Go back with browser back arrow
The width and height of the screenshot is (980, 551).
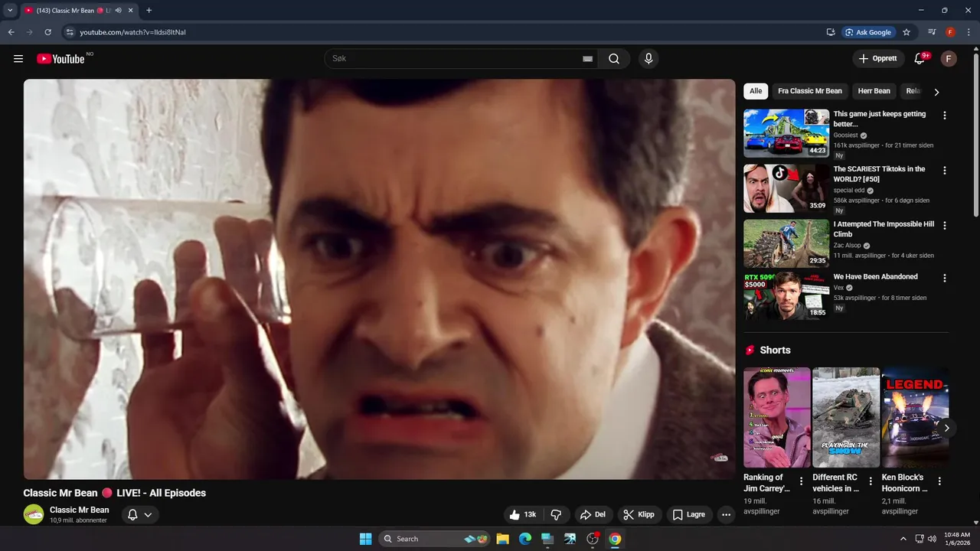coord(11,32)
